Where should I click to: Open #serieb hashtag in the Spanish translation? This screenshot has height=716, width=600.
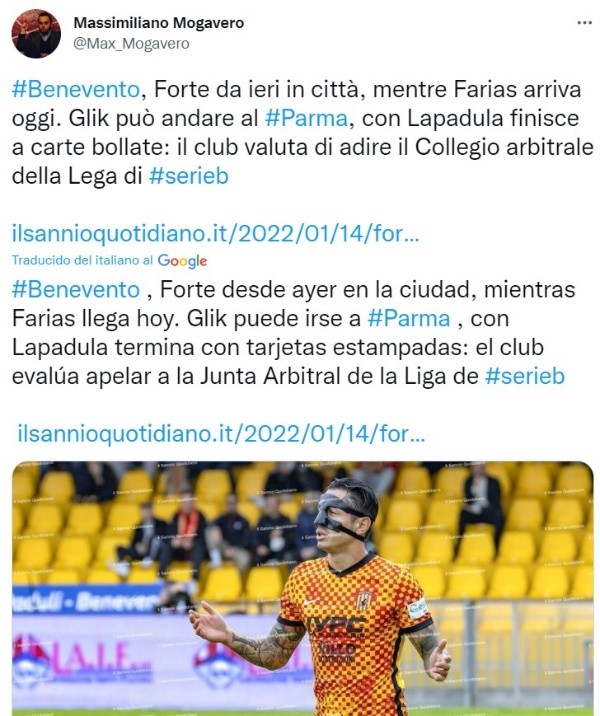(x=525, y=376)
